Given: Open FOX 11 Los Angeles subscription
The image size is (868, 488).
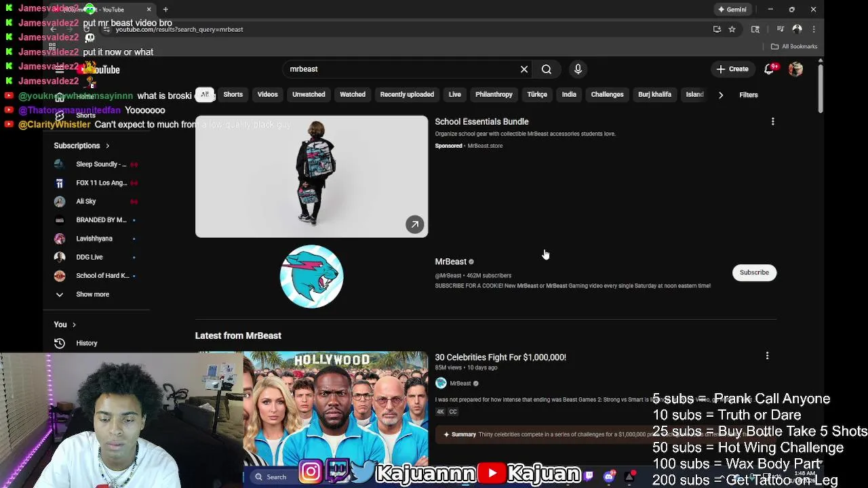Looking at the screenshot, I should [95, 183].
